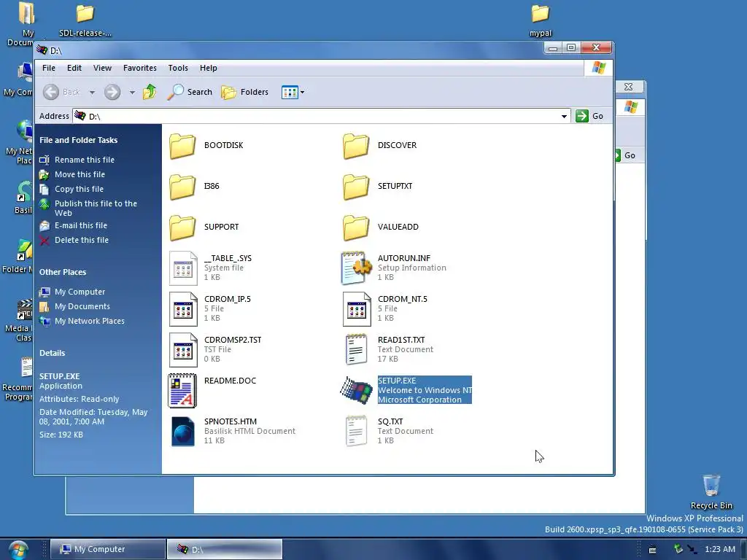Image resolution: width=747 pixels, height=560 pixels.
Task: Select the SPNOTES.HTM Basilisk document icon
Action: 183,432
